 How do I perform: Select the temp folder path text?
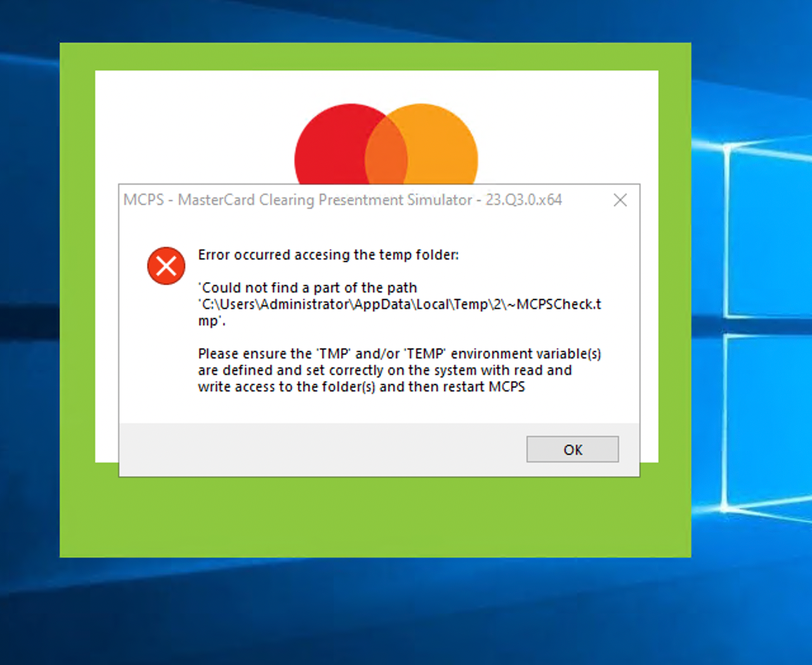coord(398,304)
